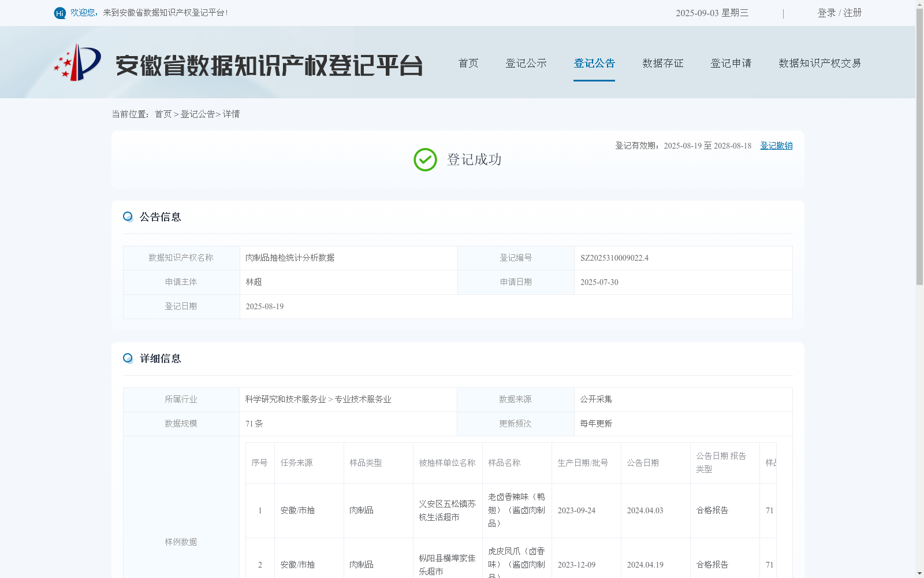This screenshot has width=924, height=578.
Task: Click the scrollbar up arrow
Action: [919, 3]
